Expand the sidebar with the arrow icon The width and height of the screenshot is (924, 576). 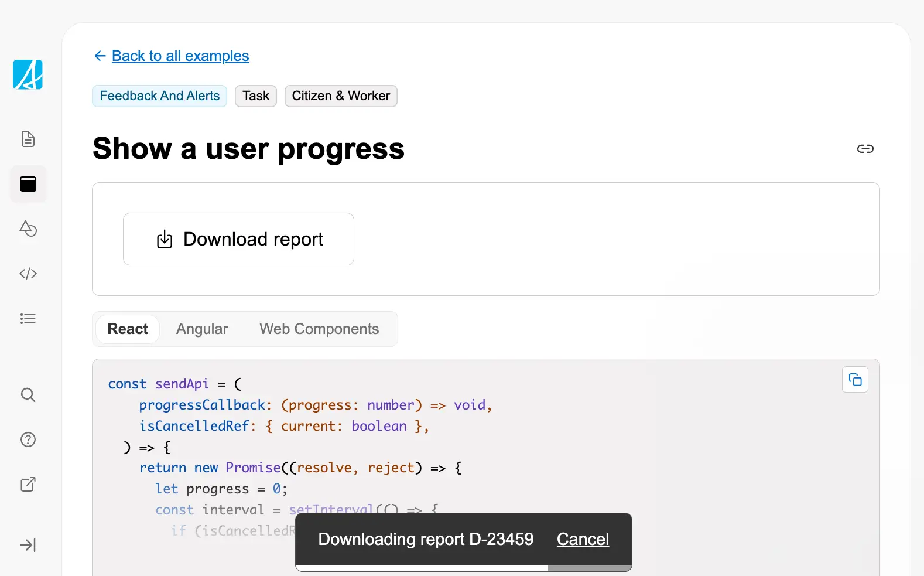(x=28, y=545)
